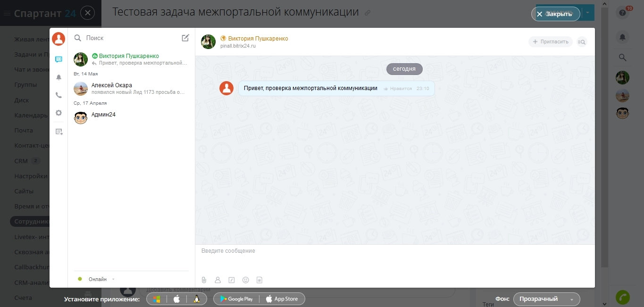644x307 pixels.
Task: Open the calls phone icon
Action: pos(59,95)
